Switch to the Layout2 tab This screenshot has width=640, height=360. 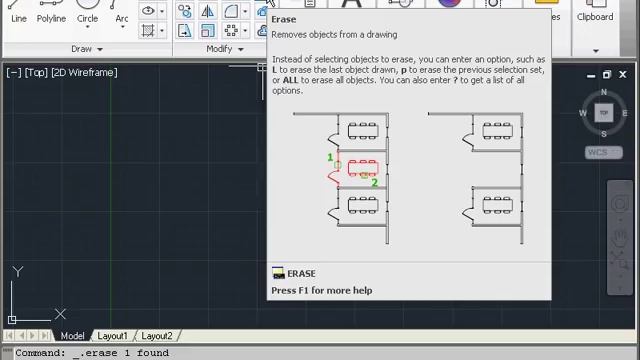(x=157, y=336)
